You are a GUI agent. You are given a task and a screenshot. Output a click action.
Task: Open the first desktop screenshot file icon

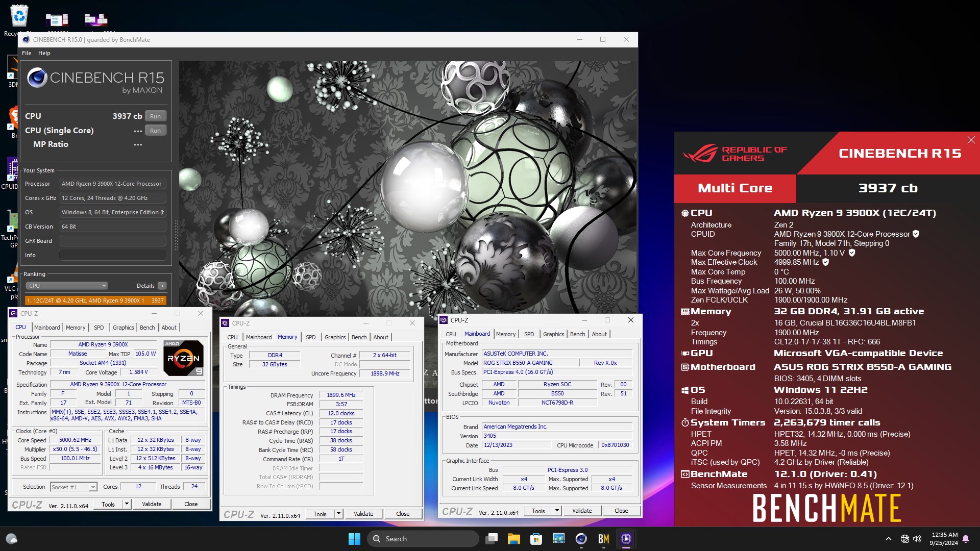pyautogui.click(x=57, y=19)
